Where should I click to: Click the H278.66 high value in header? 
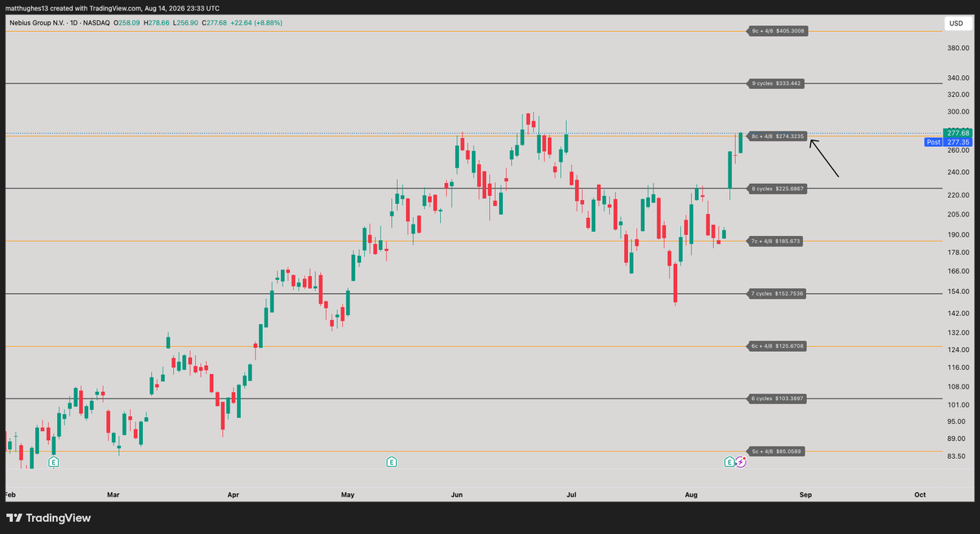tap(156, 23)
